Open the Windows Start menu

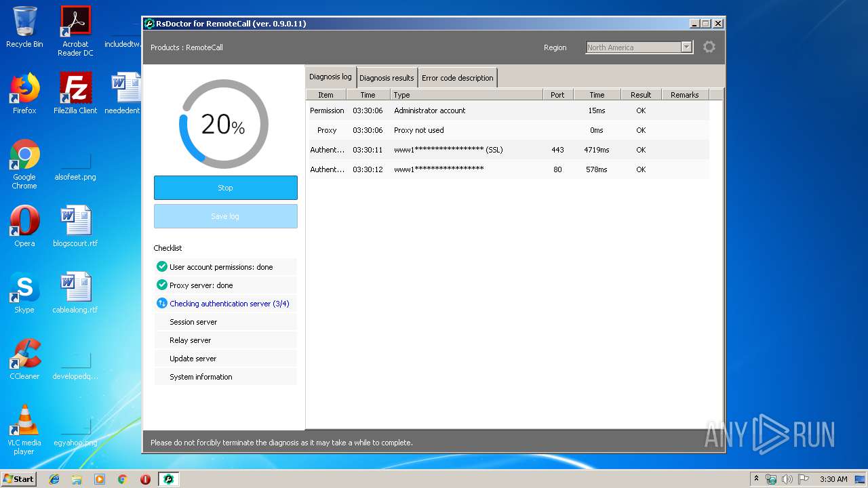[x=19, y=479]
